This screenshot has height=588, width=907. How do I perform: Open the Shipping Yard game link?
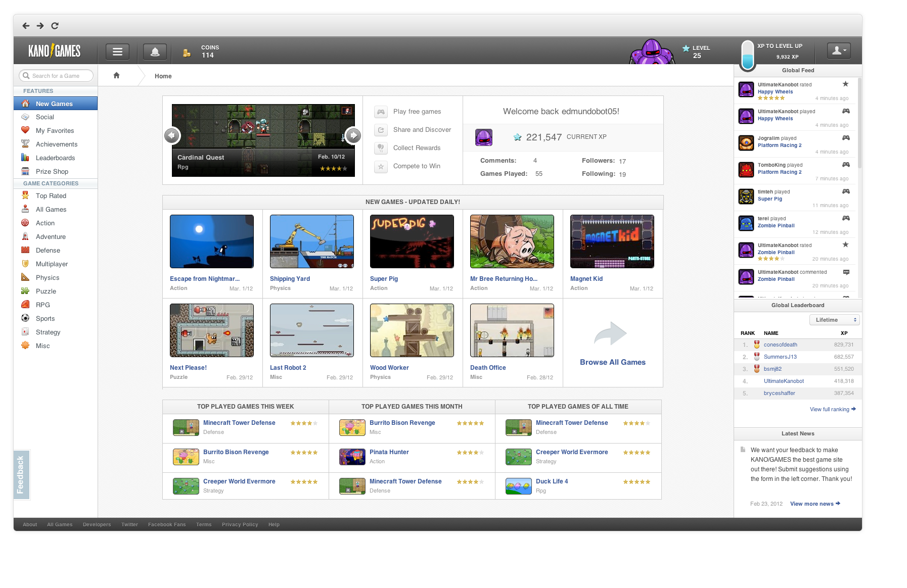tap(290, 279)
